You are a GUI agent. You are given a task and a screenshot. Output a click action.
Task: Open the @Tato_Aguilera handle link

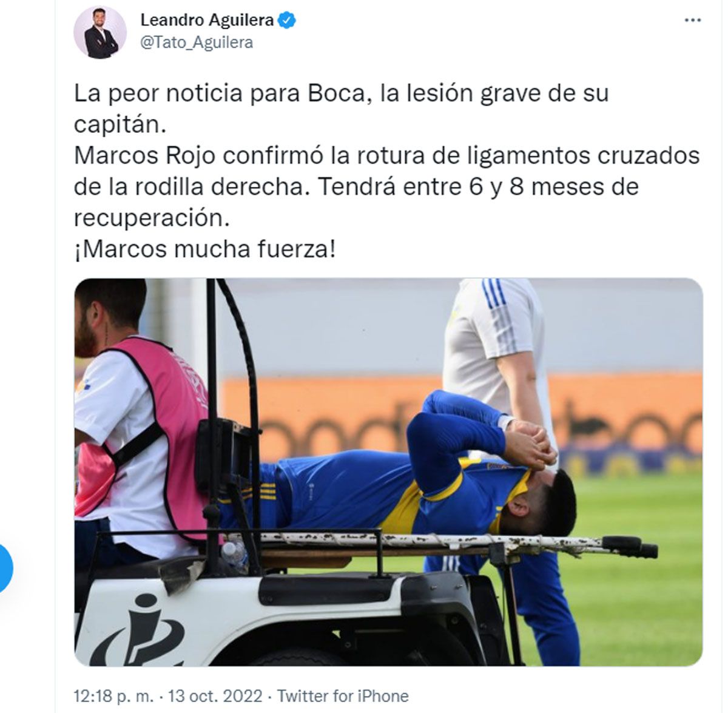197,42
